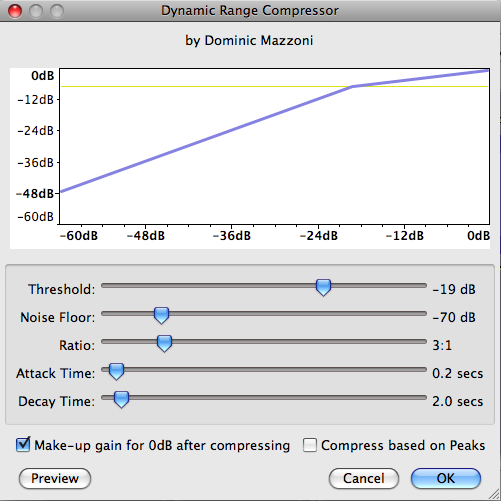Click the compression curve graph

click(x=274, y=146)
